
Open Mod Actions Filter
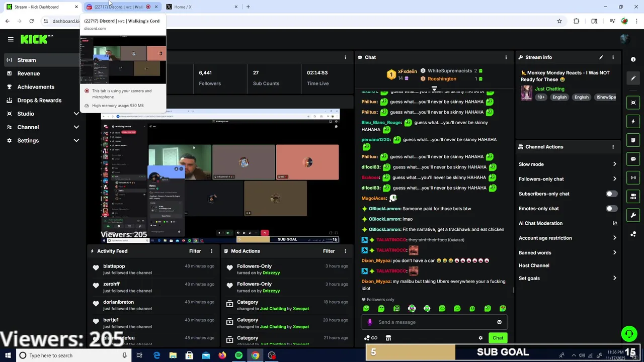coord(329,251)
